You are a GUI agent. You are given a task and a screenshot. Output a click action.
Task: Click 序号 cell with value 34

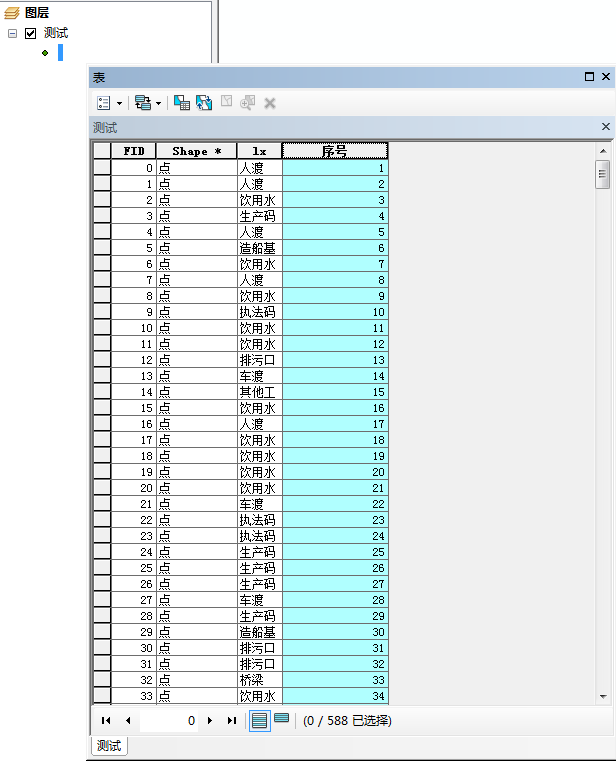[x=335, y=696]
